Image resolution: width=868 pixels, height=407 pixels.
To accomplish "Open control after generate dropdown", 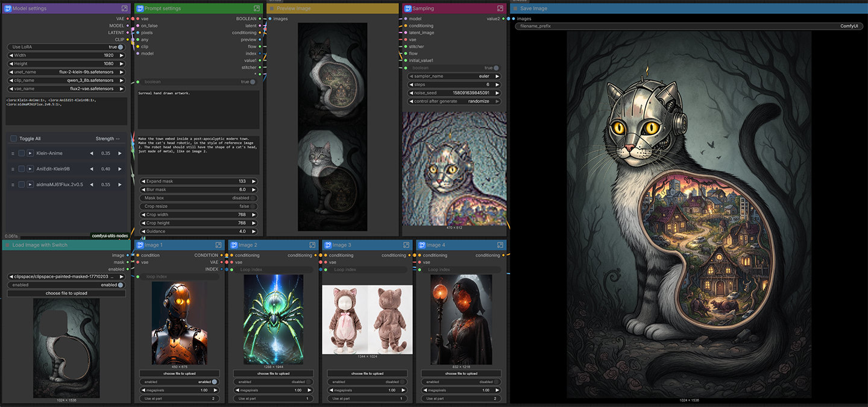I will tap(454, 101).
